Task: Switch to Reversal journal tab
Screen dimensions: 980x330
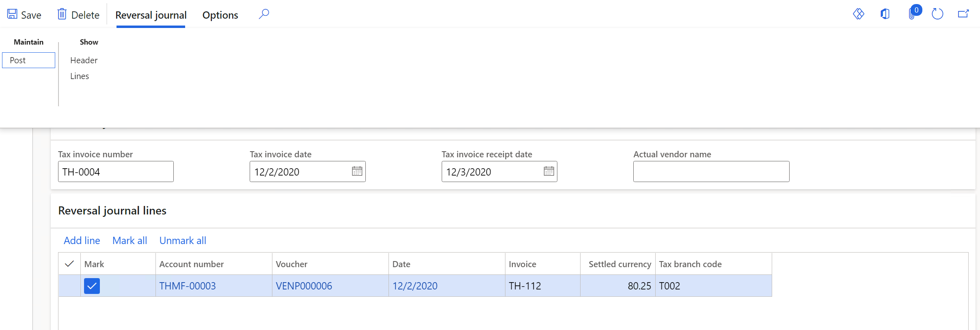Action: pos(151,15)
